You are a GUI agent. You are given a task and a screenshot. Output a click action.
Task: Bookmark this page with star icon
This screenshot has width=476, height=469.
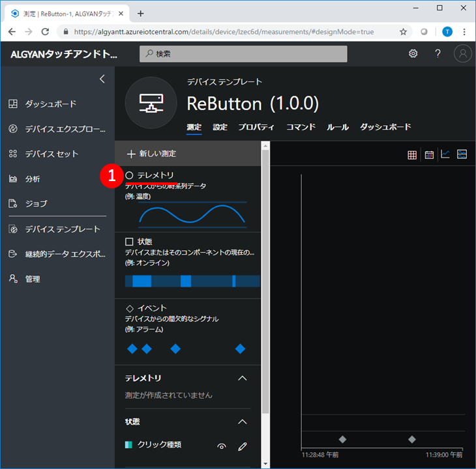403,31
